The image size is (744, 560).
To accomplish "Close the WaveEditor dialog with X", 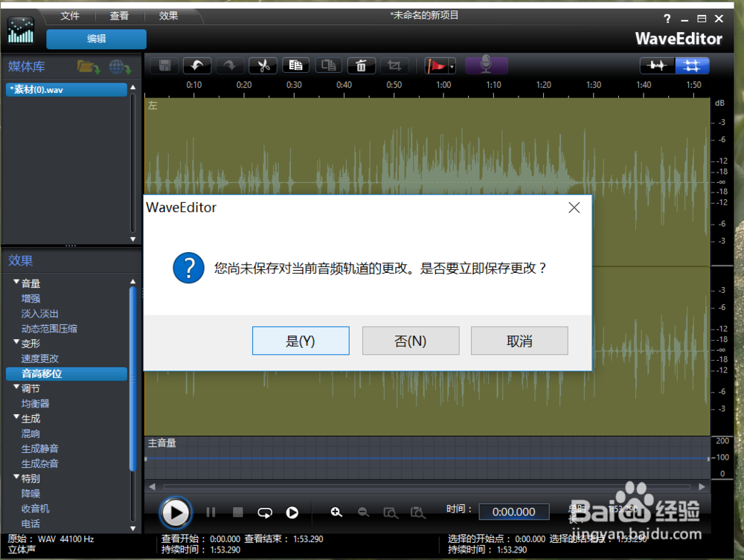I will (574, 207).
